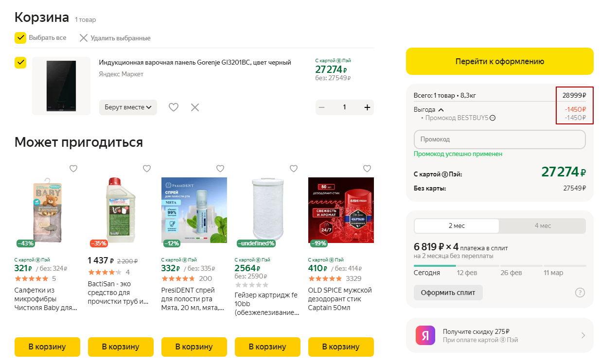Expand 'Берут вместе' dropdown
Viewport: 600px width, 364px height.
pos(128,107)
